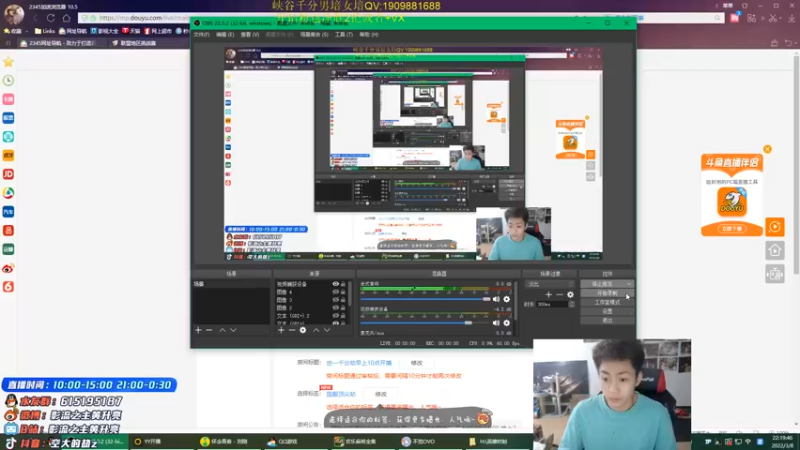The width and height of the screenshot is (800, 450).
Task: Click the first mixer channel volume slider
Action: coord(426,299)
